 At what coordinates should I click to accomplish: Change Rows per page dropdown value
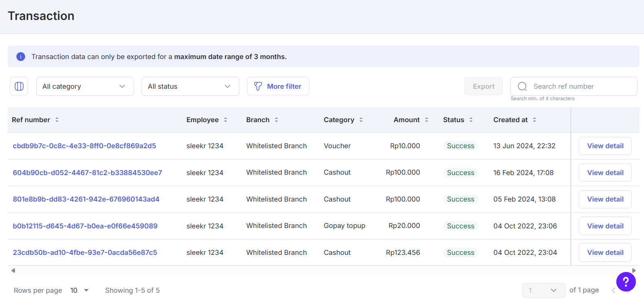[79, 290]
